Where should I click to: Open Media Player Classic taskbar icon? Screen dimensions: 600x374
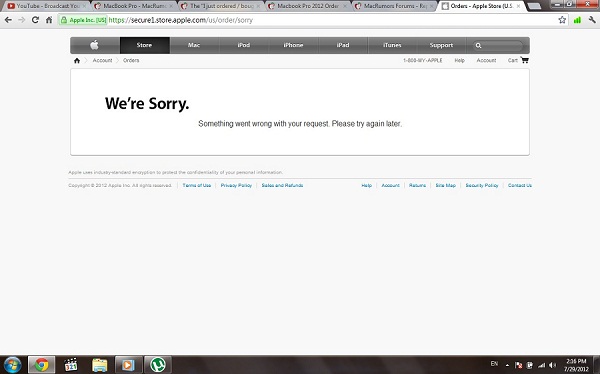[71, 364]
